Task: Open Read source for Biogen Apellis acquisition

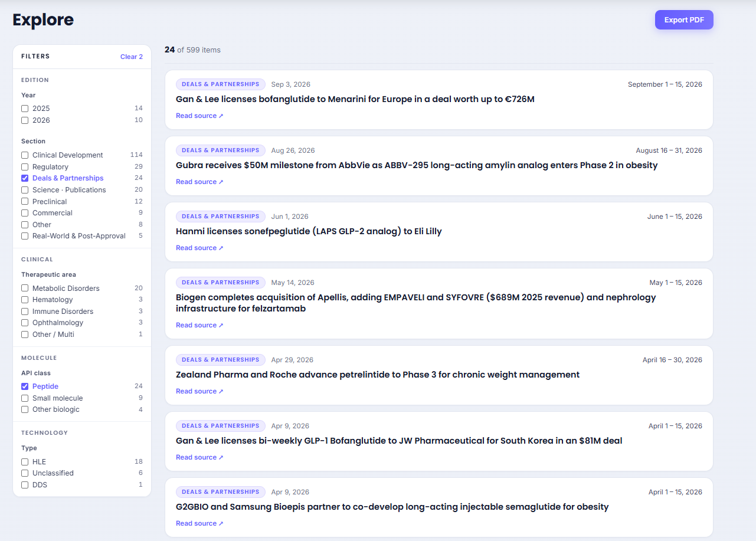Action: click(199, 325)
